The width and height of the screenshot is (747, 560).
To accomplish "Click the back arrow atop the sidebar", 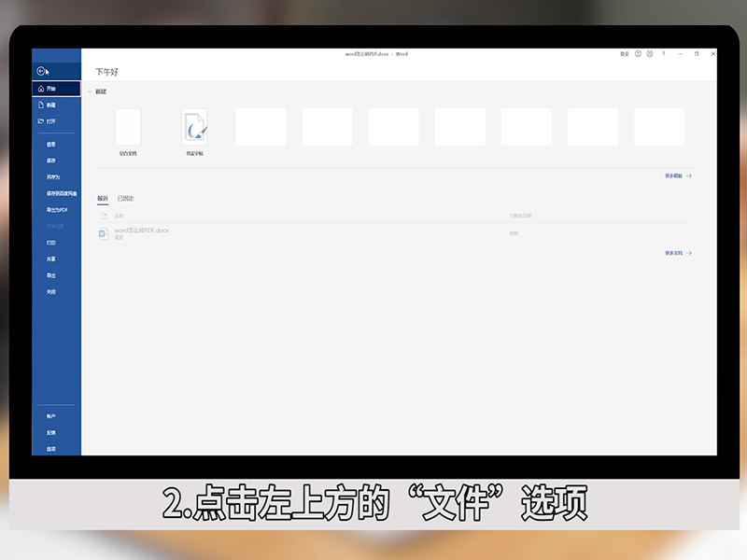I will pos(42,70).
